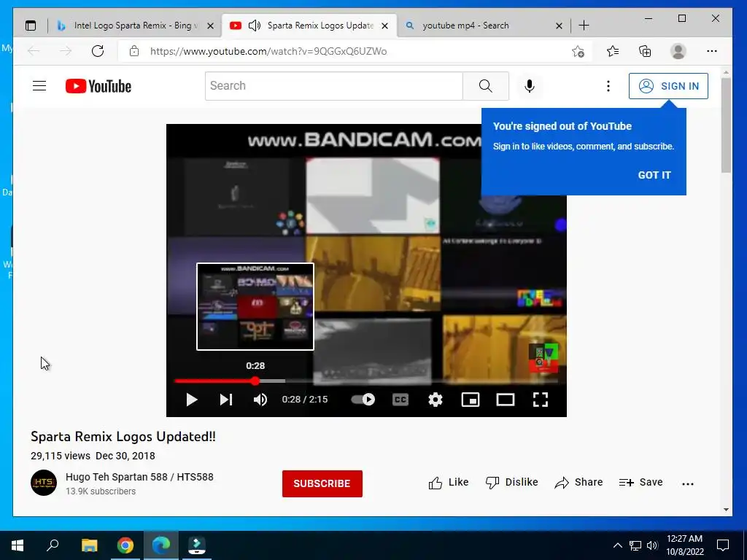Viewport: 747px width, 560px height.
Task: Launch Google Chrome from taskbar
Action: coord(125,545)
